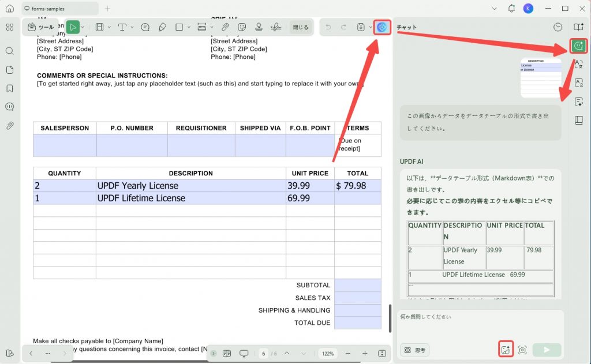This screenshot has width=591, height=364.
Task: Select the measure ruler tool
Action: coord(202,27)
